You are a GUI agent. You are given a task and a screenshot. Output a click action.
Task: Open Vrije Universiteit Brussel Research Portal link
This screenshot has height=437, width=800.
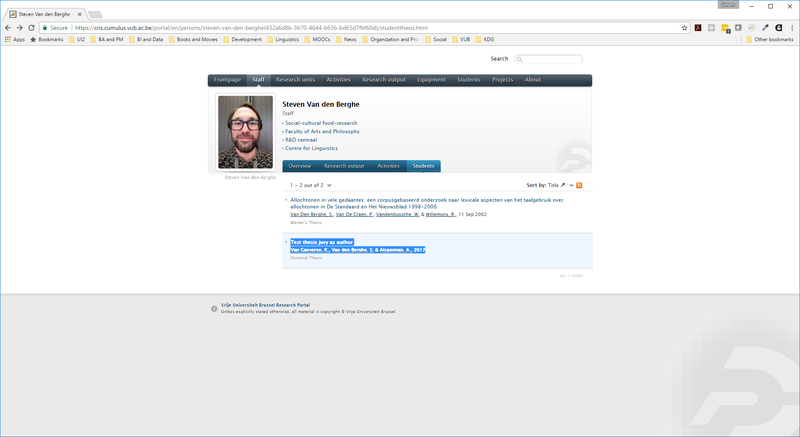tap(265, 305)
